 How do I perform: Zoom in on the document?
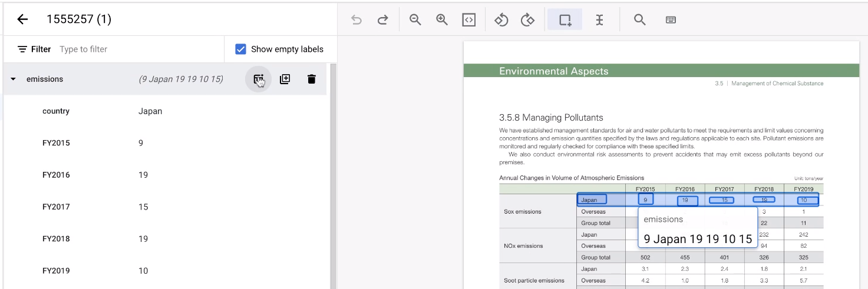tap(442, 20)
